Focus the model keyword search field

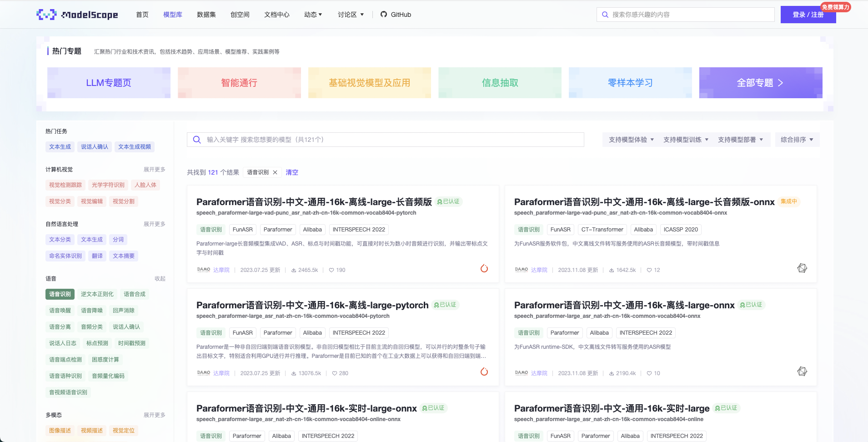tap(386, 140)
